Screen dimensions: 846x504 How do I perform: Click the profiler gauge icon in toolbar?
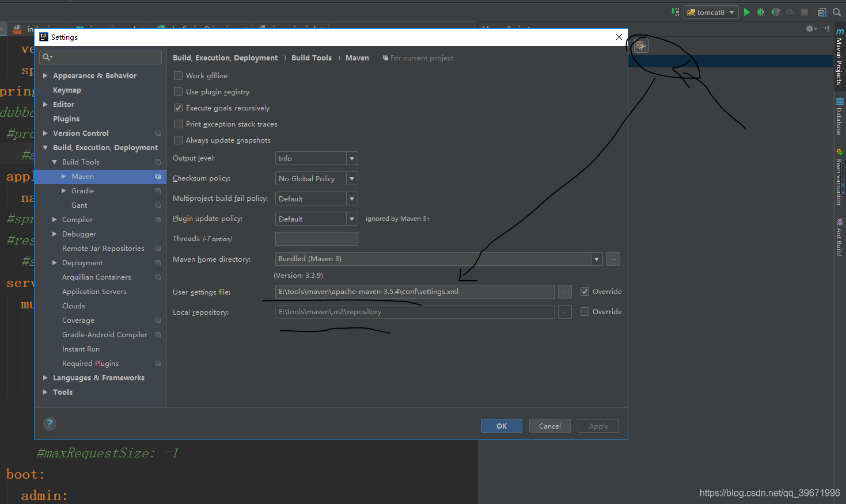(x=790, y=12)
